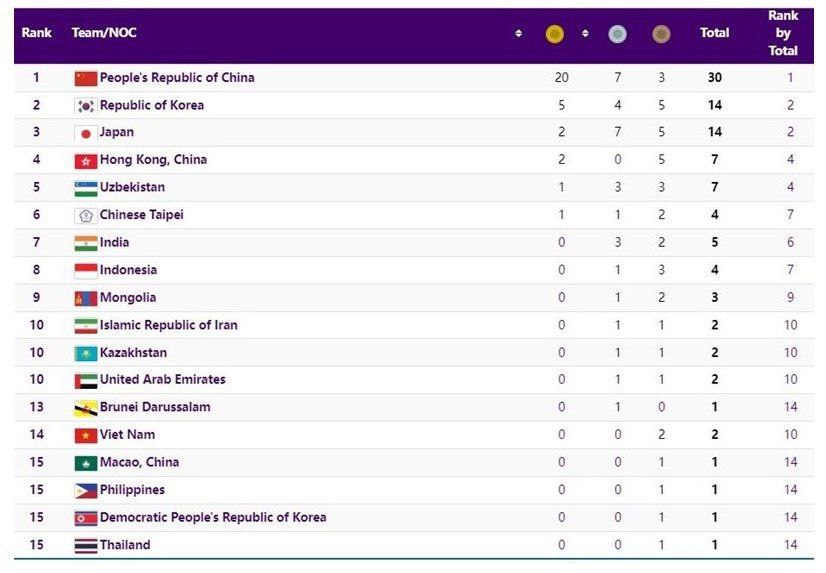The width and height of the screenshot is (826, 573).
Task: Open the Chinese Taipei team link
Action: pyautogui.click(x=141, y=215)
